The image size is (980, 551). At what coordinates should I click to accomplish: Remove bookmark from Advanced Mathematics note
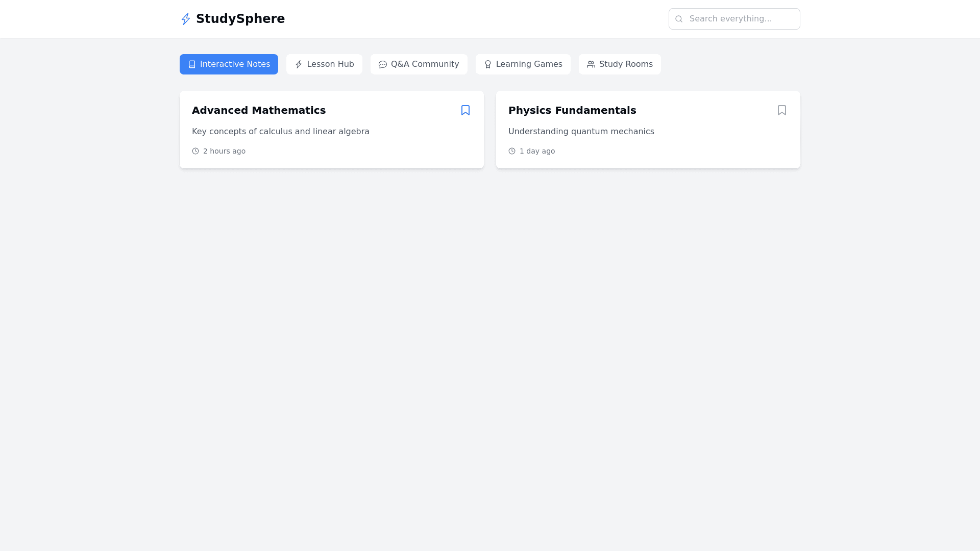pos(465,110)
